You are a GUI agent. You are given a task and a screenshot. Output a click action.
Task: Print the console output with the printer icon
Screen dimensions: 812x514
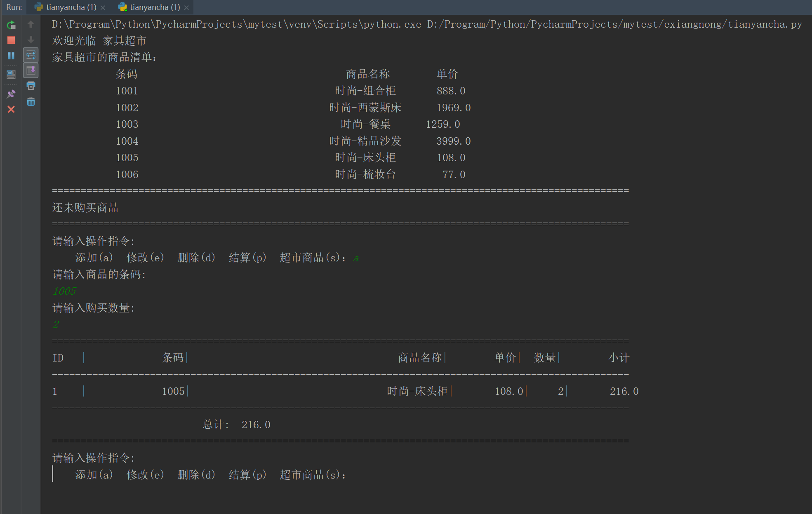pos(31,86)
